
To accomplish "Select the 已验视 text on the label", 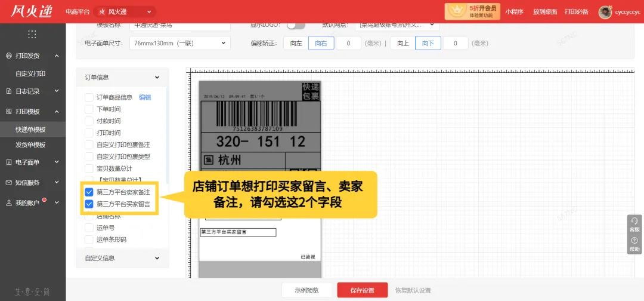I will coord(308,257).
